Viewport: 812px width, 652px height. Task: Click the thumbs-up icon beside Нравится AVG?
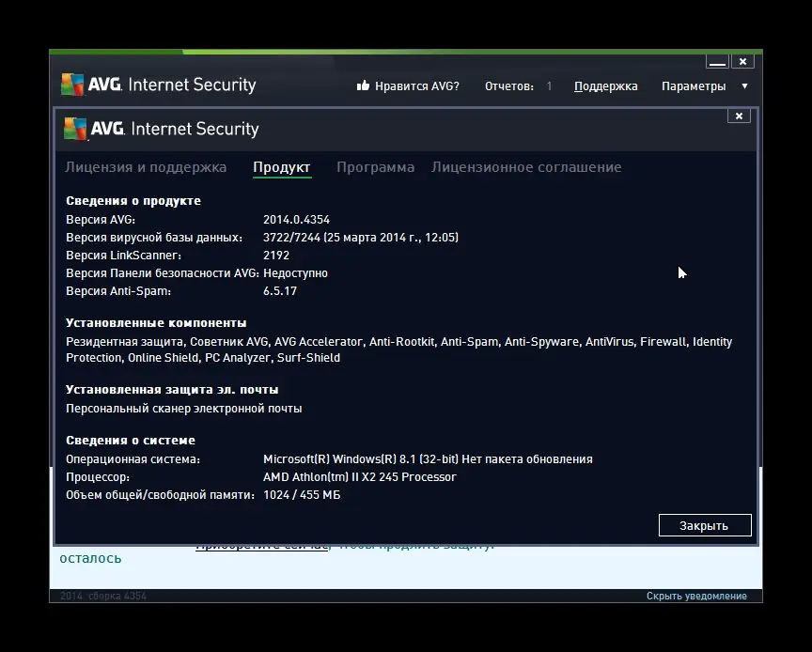pos(363,85)
